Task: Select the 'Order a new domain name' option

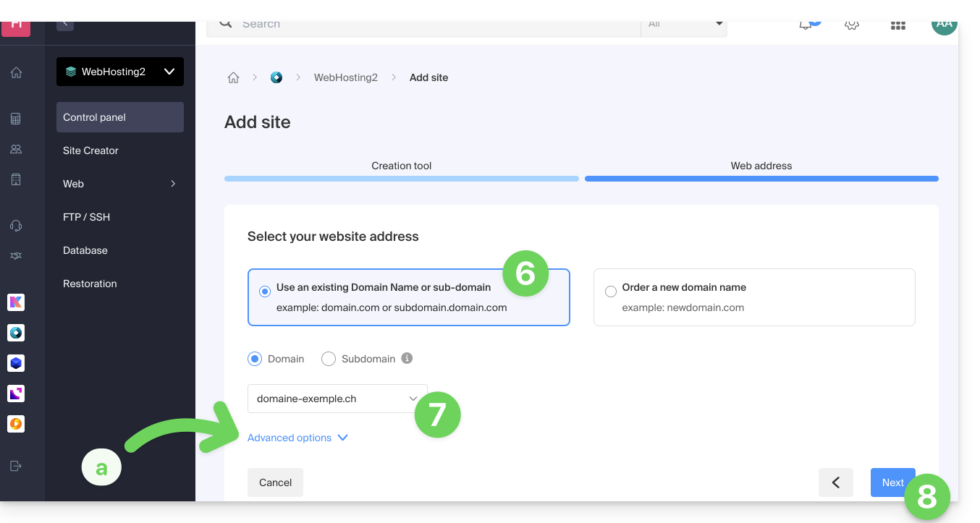Action: point(611,292)
